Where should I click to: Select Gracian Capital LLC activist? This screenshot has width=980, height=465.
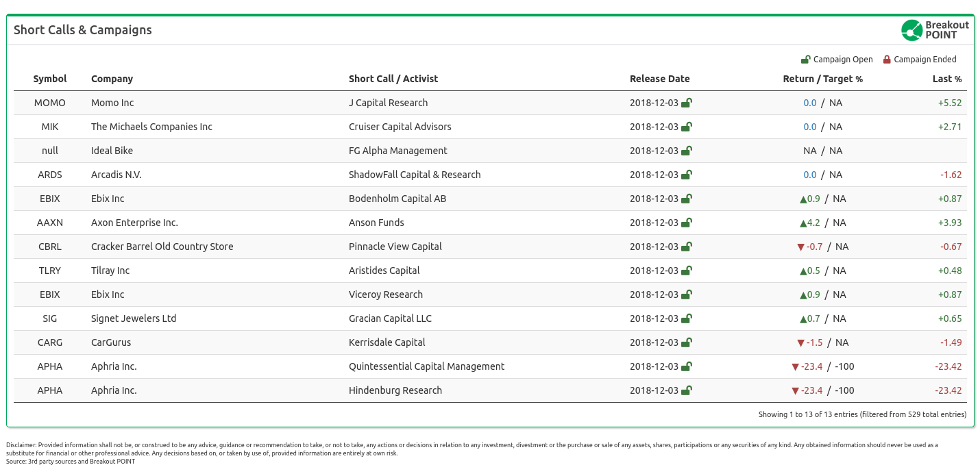[x=390, y=318]
